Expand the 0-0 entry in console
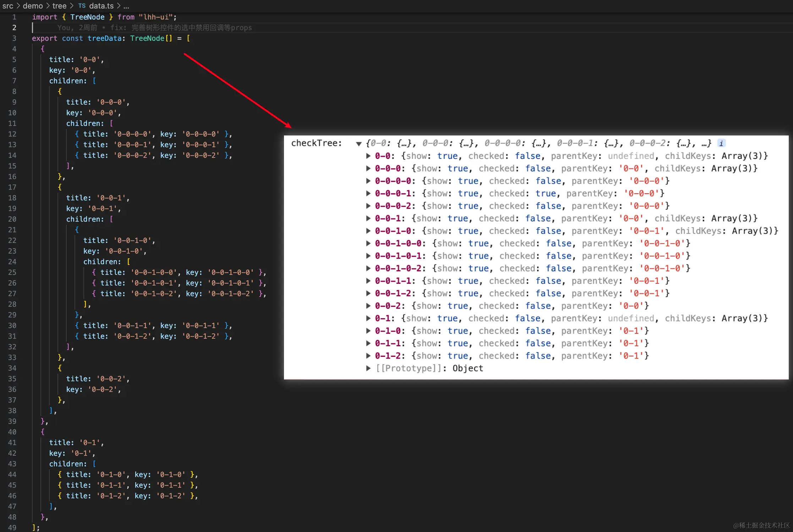This screenshot has width=793, height=532. coord(368,156)
